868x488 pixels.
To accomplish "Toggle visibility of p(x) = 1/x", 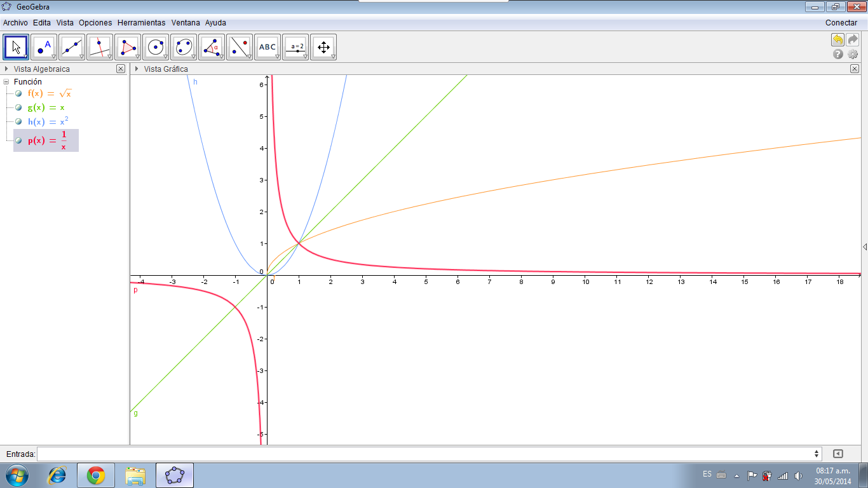I will [19, 140].
